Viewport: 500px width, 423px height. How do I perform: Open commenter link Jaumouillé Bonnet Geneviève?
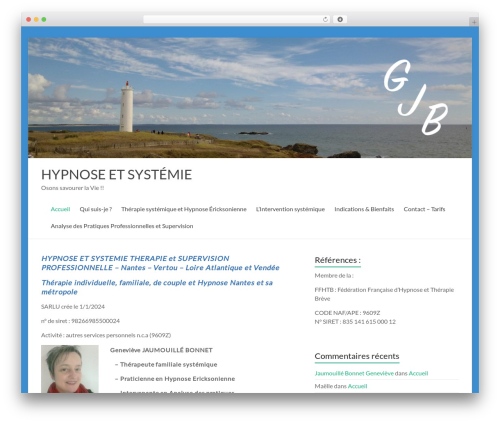[x=354, y=373]
